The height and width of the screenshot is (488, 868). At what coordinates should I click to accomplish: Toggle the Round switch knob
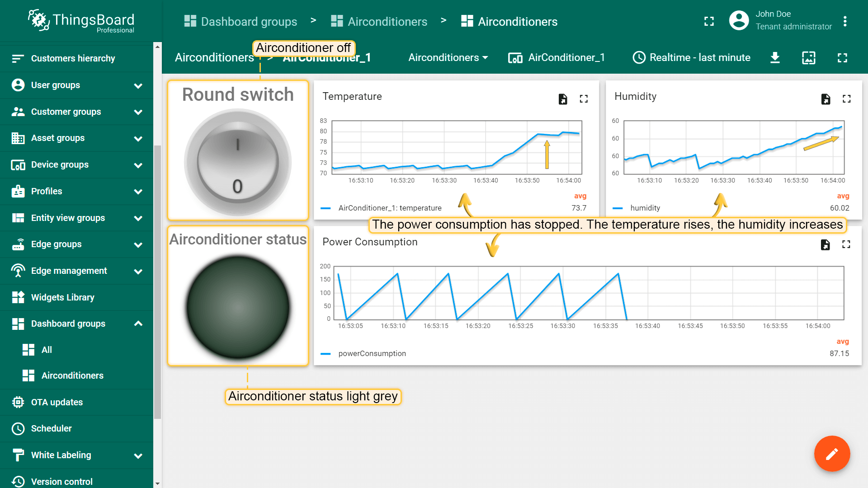click(x=238, y=162)
